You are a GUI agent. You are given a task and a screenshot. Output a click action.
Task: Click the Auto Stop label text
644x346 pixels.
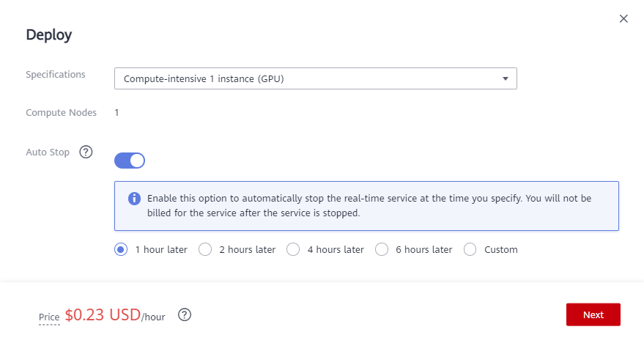pyautogui.click(x=48, y=152)
